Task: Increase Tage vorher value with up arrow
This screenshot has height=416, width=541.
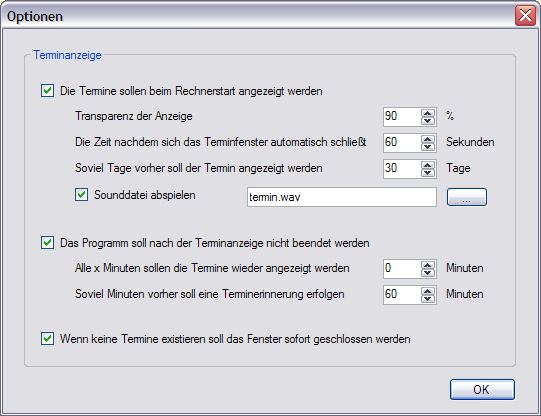Action: click(x=428, y=166)
